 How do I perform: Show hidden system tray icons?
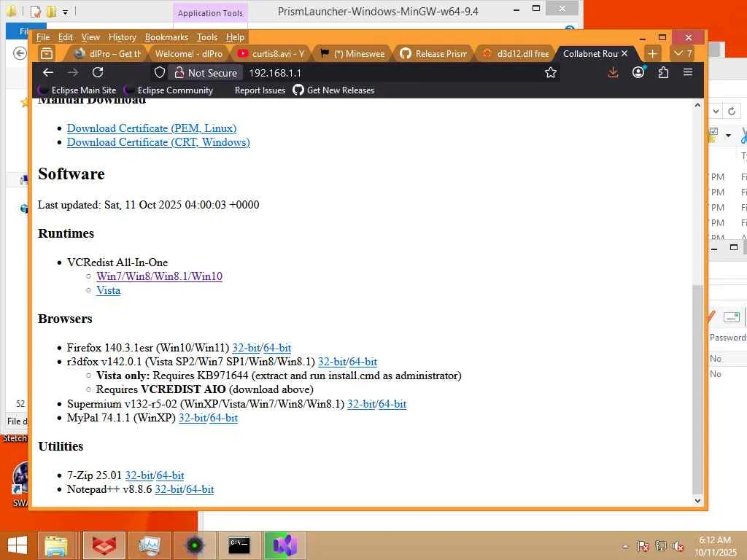625,547
